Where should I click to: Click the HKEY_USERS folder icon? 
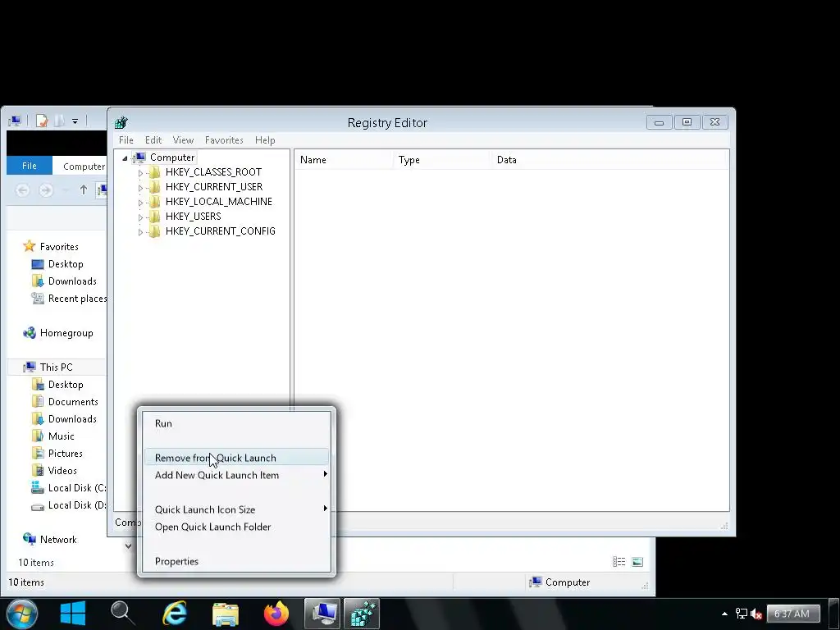coord(155,217)
